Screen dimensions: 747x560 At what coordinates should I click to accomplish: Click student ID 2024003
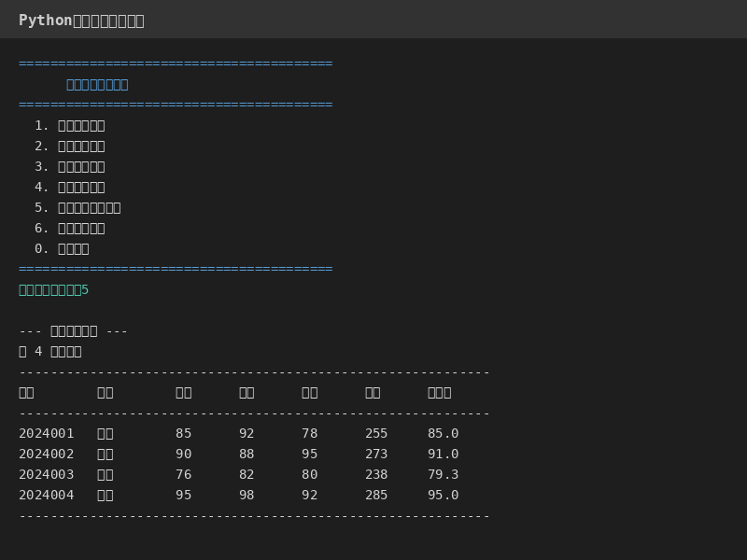[x=46, y=474]
